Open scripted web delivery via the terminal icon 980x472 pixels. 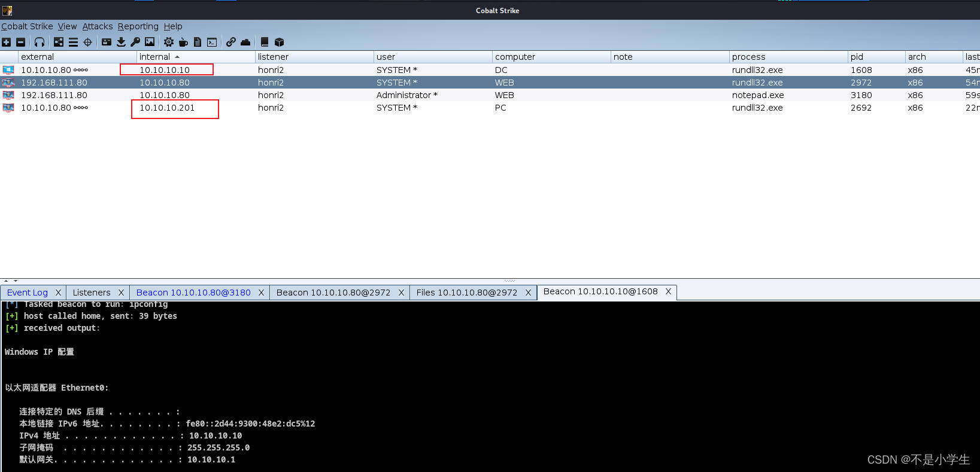pos(212,42)
